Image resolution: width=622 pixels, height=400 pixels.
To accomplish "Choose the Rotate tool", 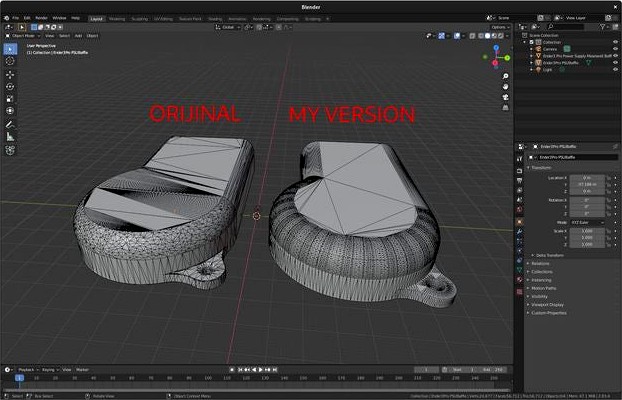I will (10, 87).
